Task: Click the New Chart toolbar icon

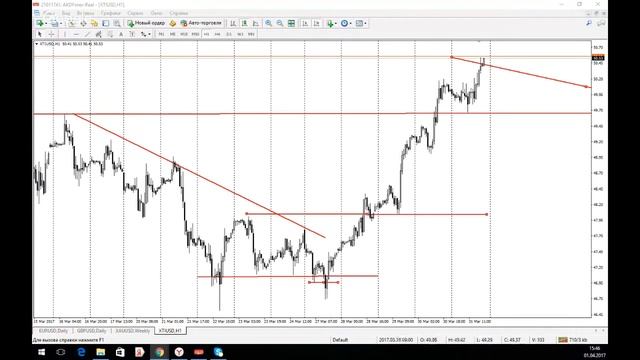Action: pos(40,23)
